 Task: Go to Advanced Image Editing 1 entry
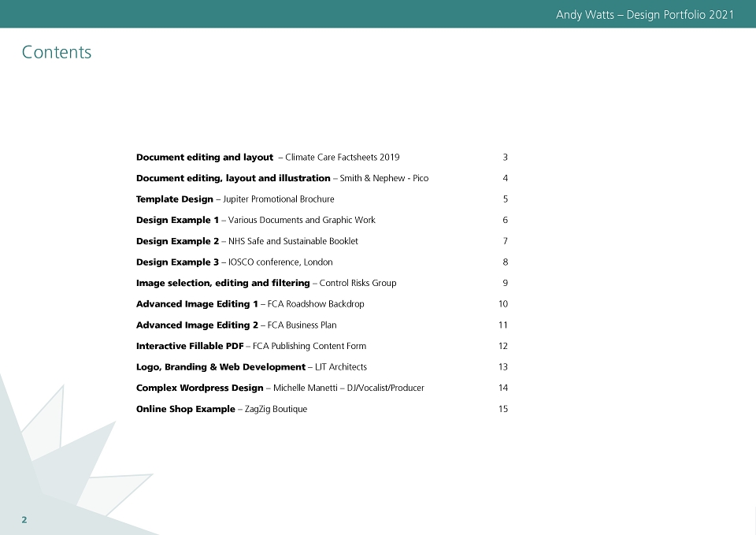(x=250, y=304)
